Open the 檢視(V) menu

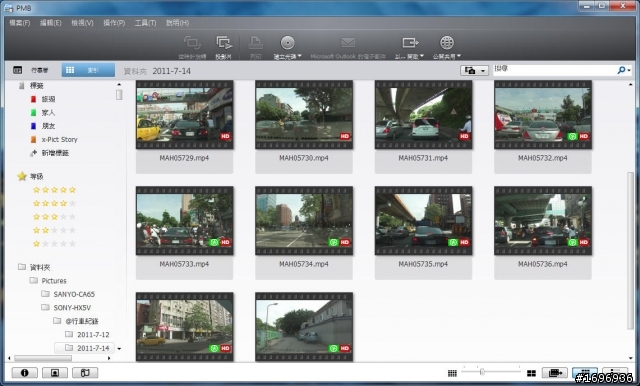82,23
